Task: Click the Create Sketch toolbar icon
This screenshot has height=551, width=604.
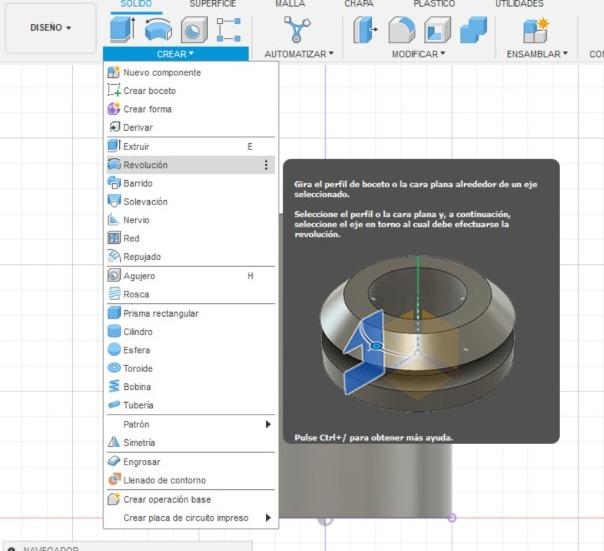Action: click(x=228, y=30)
